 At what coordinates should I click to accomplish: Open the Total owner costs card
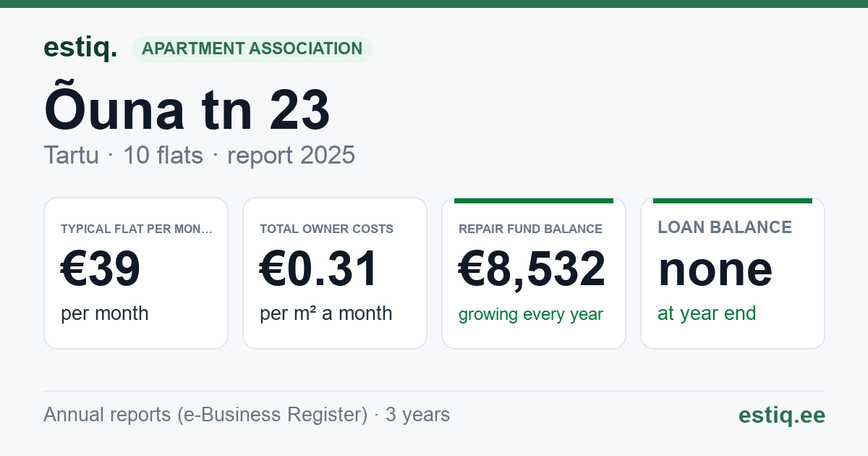coord(335,273)
